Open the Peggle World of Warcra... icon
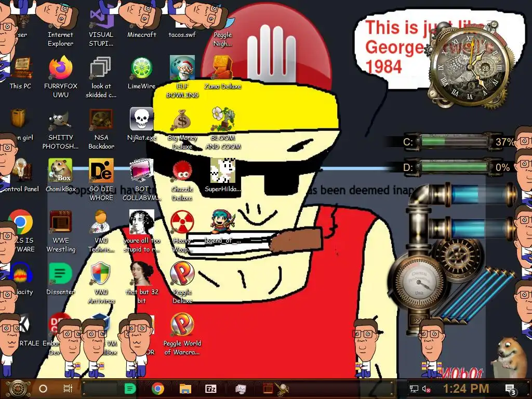 182,334
